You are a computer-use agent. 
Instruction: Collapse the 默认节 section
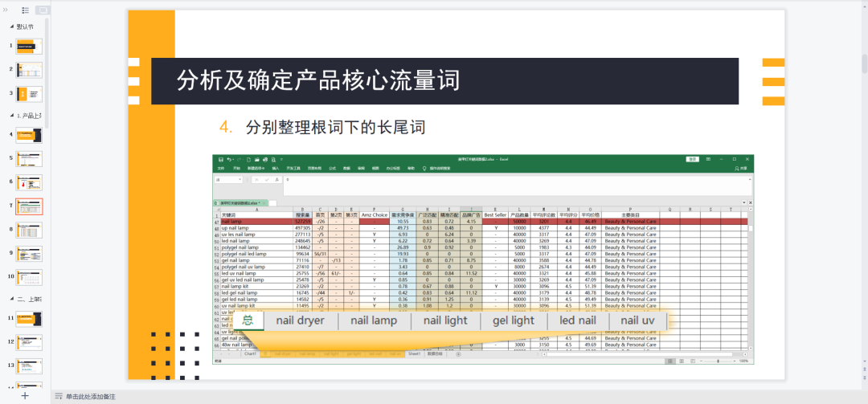pos(10,27)
